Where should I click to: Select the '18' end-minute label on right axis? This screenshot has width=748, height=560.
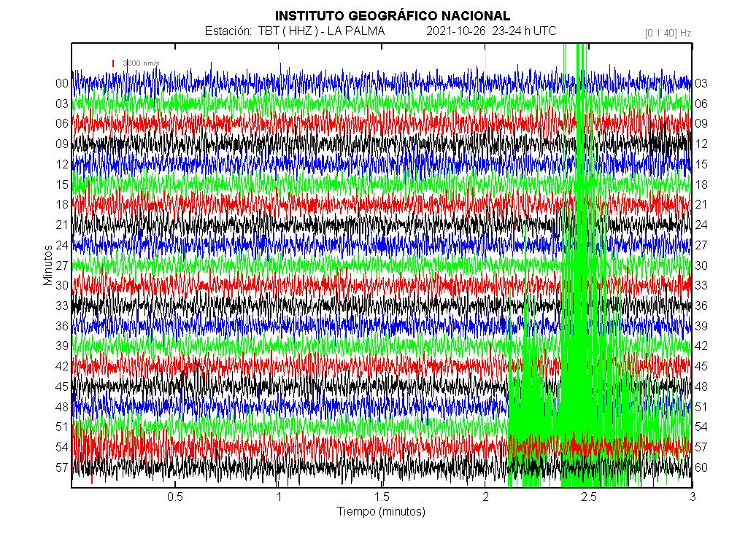[701, 184]
